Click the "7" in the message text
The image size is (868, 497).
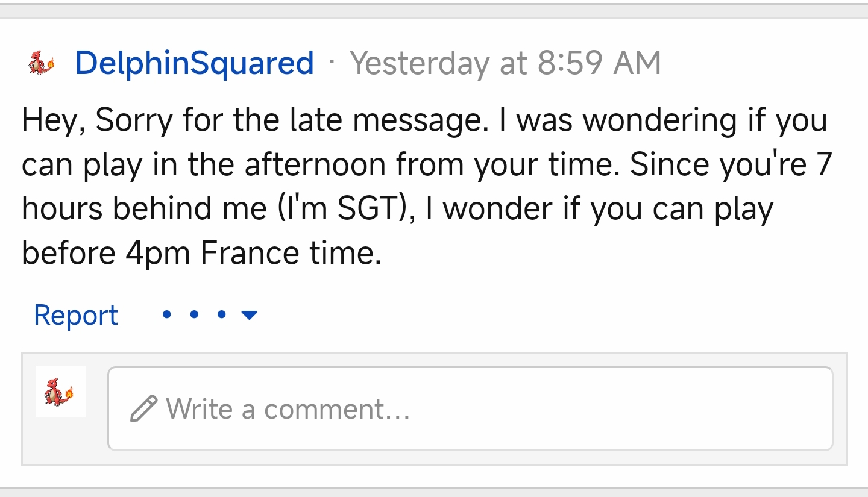tap(824, 164)
